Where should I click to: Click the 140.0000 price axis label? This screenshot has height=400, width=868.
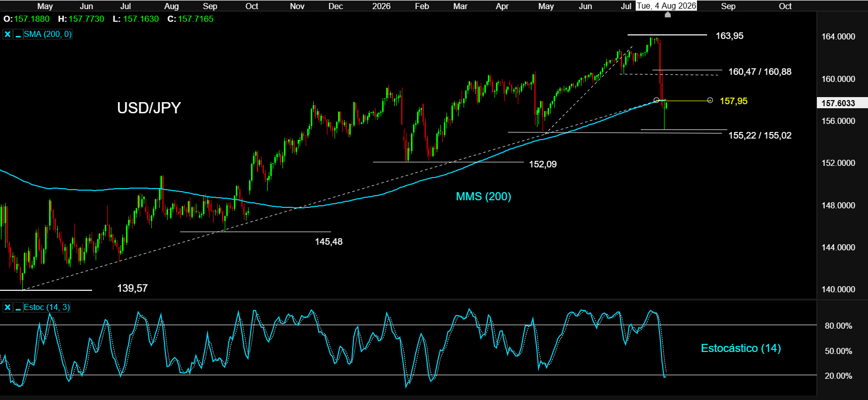coord(838,290)
